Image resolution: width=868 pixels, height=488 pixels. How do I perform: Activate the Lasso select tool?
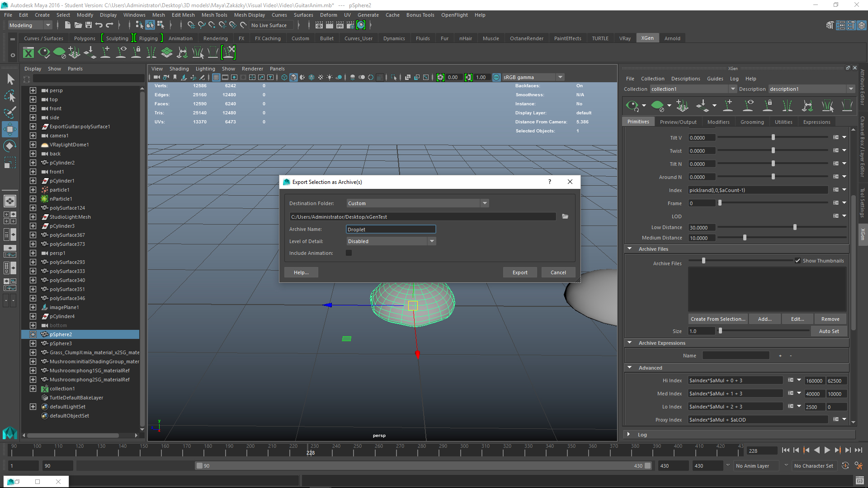pyautogui.click(x=10, y=96)
